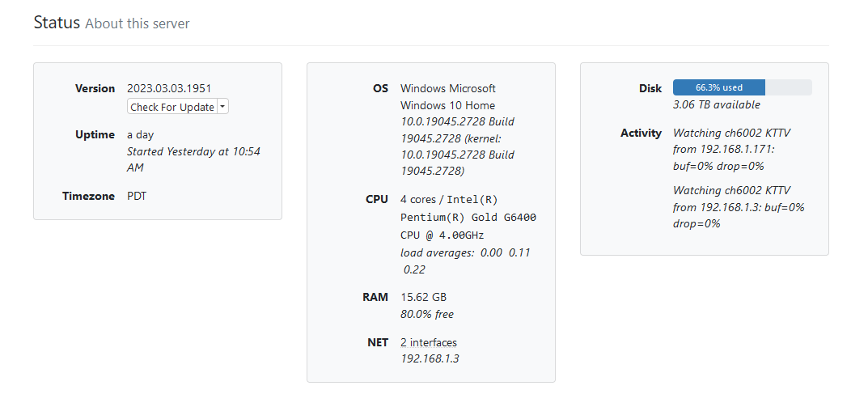Click the version number 2023.03.03.1951
The width and height of the screenshot is (868, 407).
[x=169, y=88]
